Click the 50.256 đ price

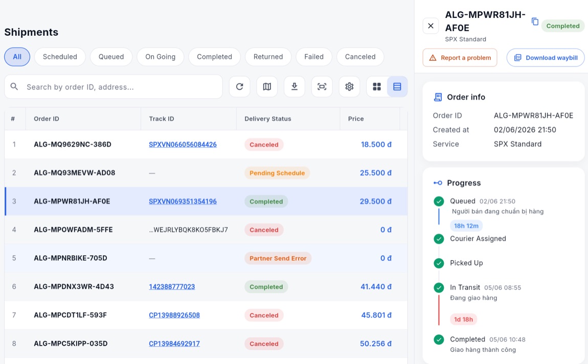coord(376,344)
